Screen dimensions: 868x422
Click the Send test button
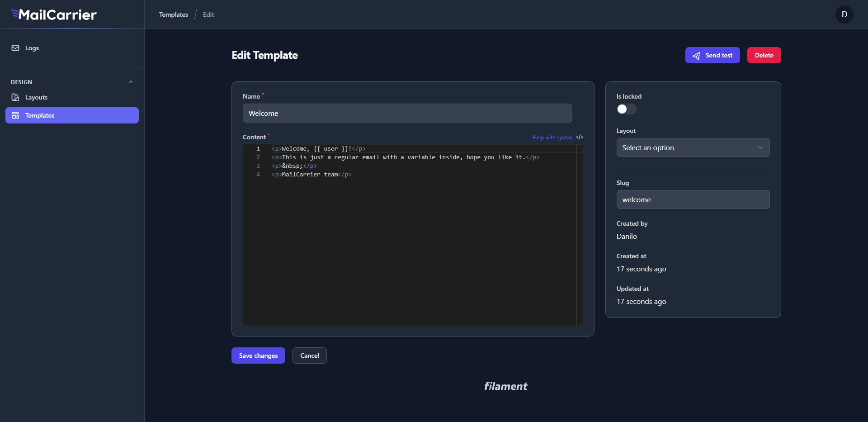tap(712, 55)
